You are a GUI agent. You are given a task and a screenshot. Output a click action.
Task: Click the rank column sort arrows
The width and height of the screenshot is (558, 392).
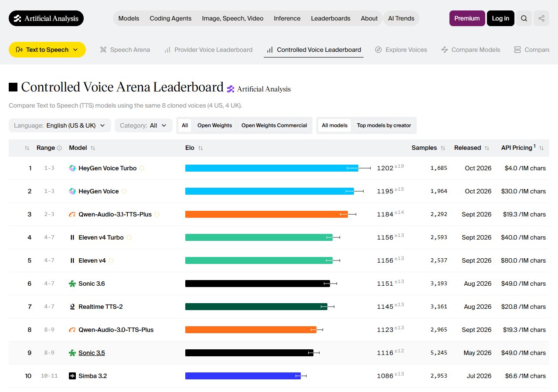[x=27, y=148]
